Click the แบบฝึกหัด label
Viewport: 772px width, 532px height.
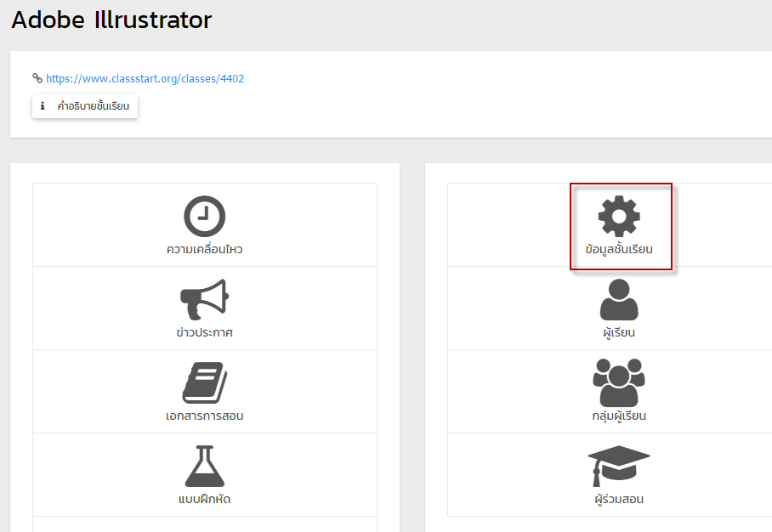204,499
